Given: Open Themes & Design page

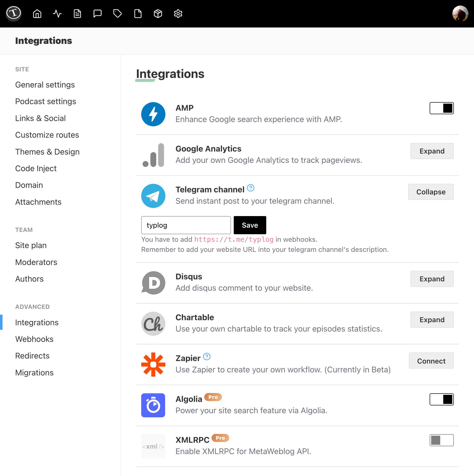Looking at the screenshot, I should [47, 152].
